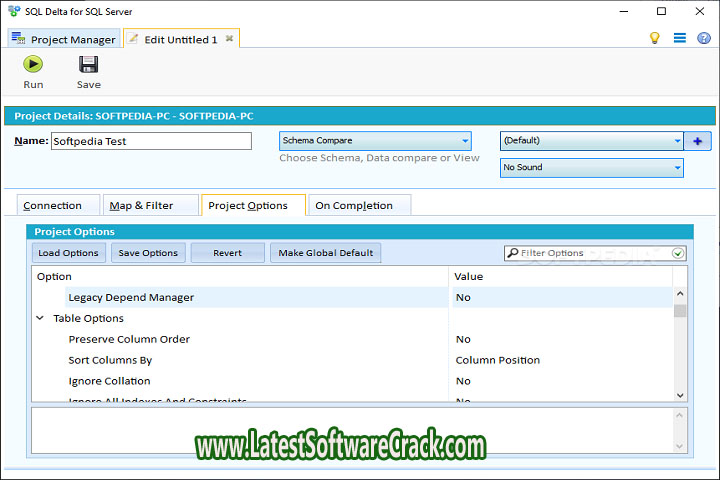Click the Load Options button

[68, 253]
